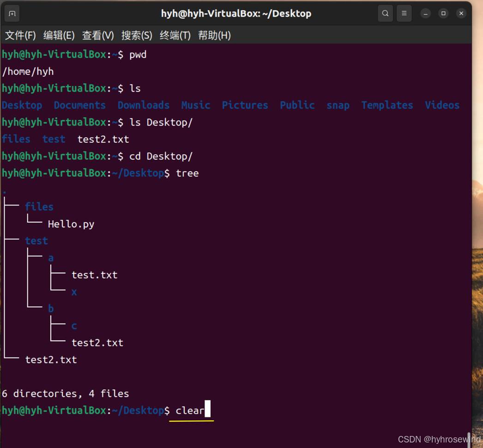
Task: Select the Documents directory in ls output
Action: click(80, 105)
